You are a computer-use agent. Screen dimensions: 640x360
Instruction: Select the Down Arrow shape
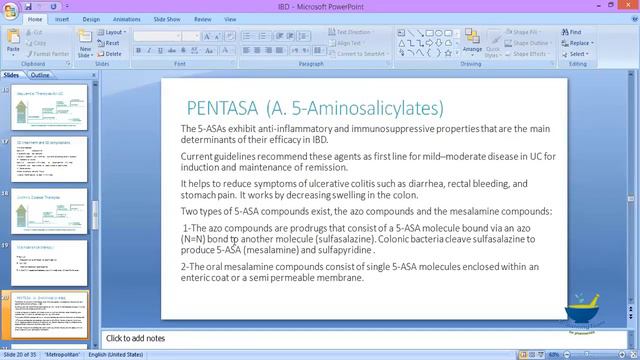point(439,43)
